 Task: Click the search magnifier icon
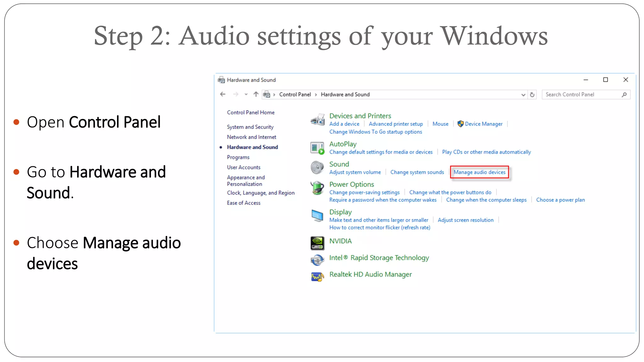coord(624,95)
